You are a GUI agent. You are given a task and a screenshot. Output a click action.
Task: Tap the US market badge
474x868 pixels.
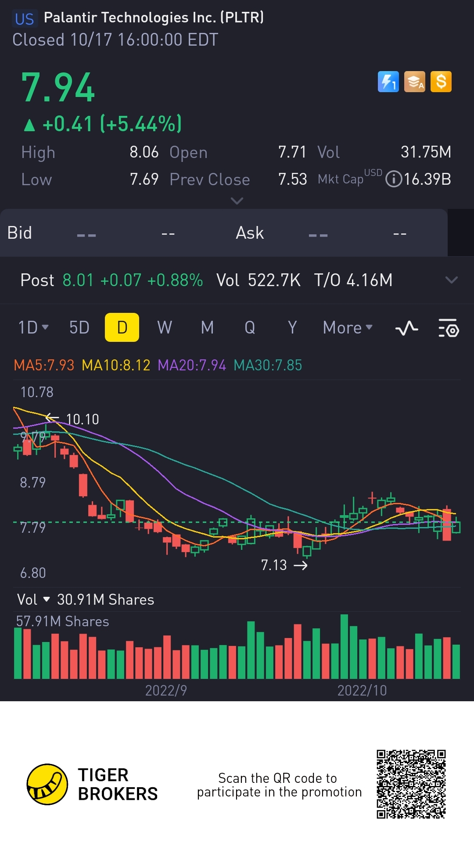tap(25, 19)
